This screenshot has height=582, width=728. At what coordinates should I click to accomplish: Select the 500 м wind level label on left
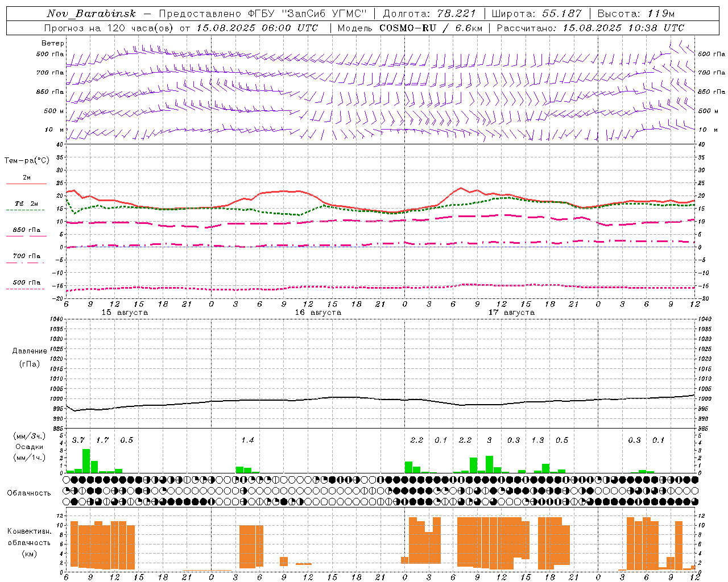54,111
